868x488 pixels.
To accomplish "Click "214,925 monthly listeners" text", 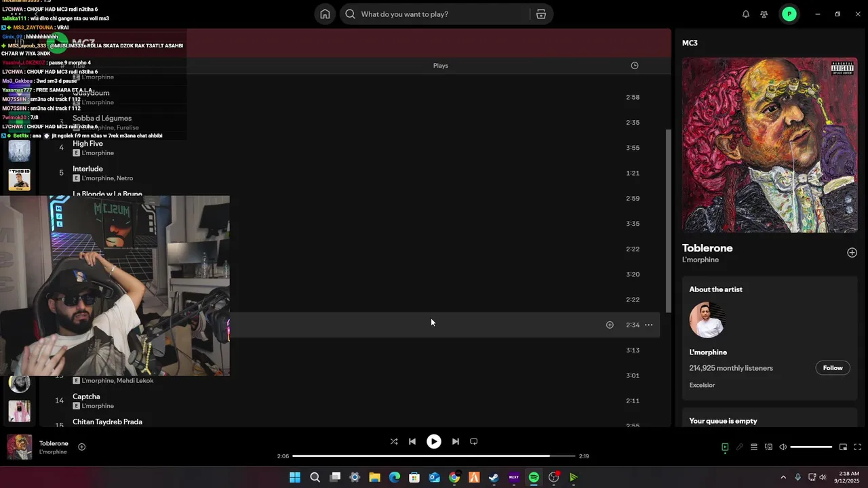I will tap(731, 368).
